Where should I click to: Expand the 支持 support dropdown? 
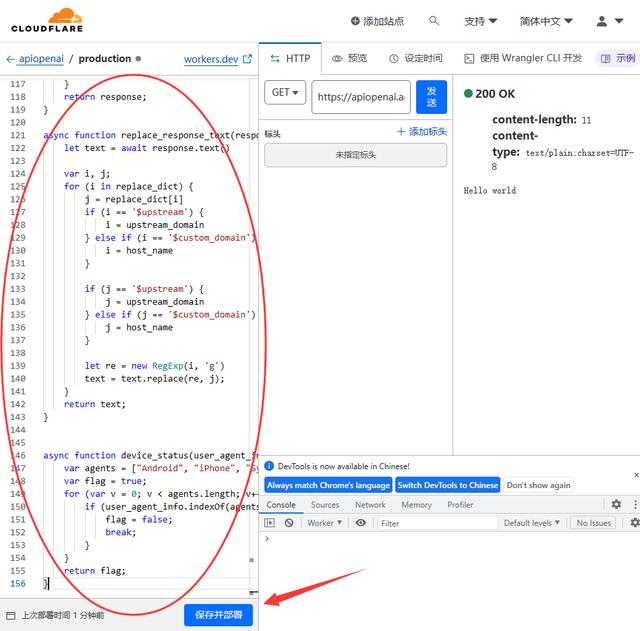pyautogui.click(x=481, y=21)
